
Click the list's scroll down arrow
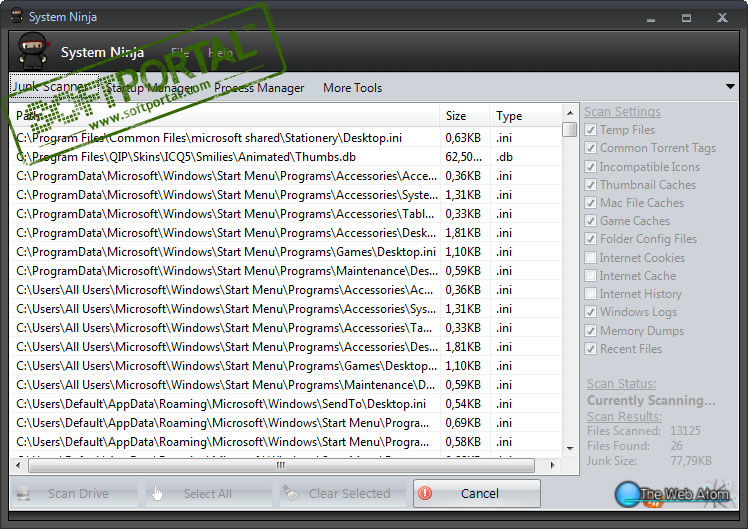[x=570, y=448]
